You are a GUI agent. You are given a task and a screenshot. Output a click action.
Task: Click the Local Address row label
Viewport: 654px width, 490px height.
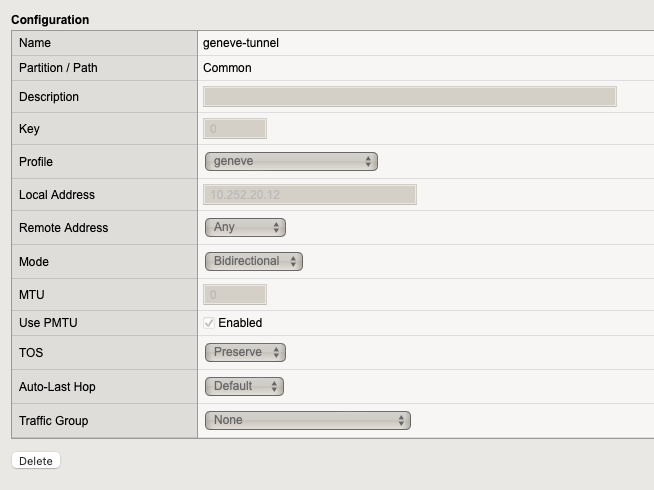(x=57, y=195)
